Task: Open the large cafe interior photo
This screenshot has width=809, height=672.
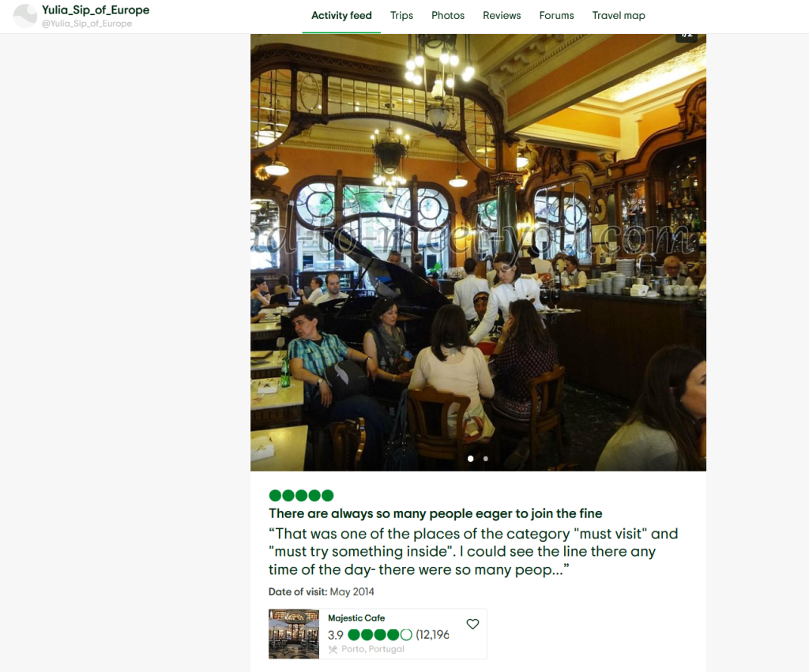Action: point(478,252)
